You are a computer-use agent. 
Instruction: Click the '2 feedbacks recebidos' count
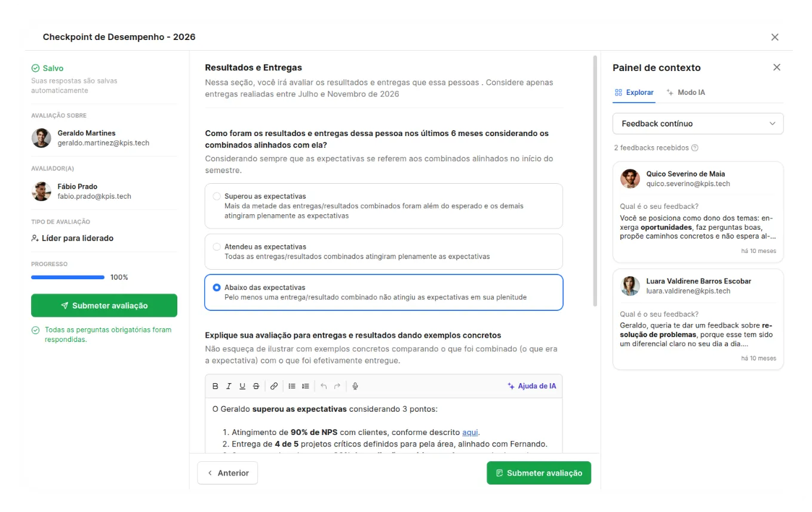pyautogui.click(x=651, y=148)
